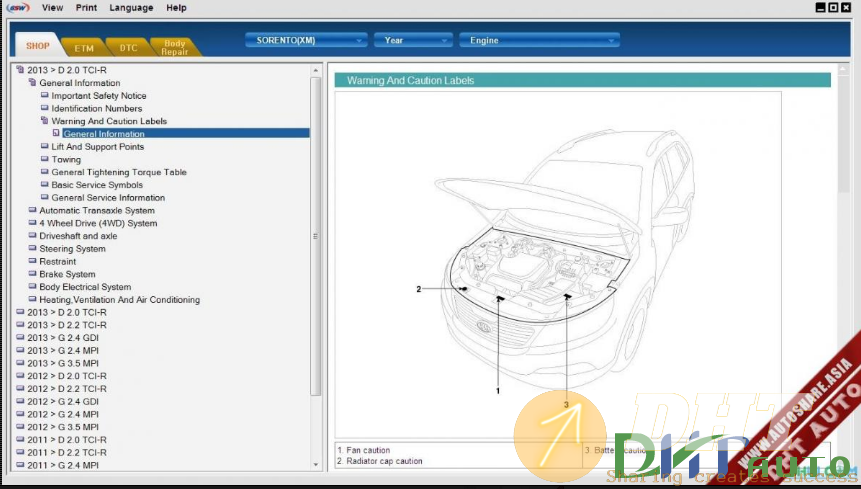Click the engine bay diagram image

coord(558,265)
